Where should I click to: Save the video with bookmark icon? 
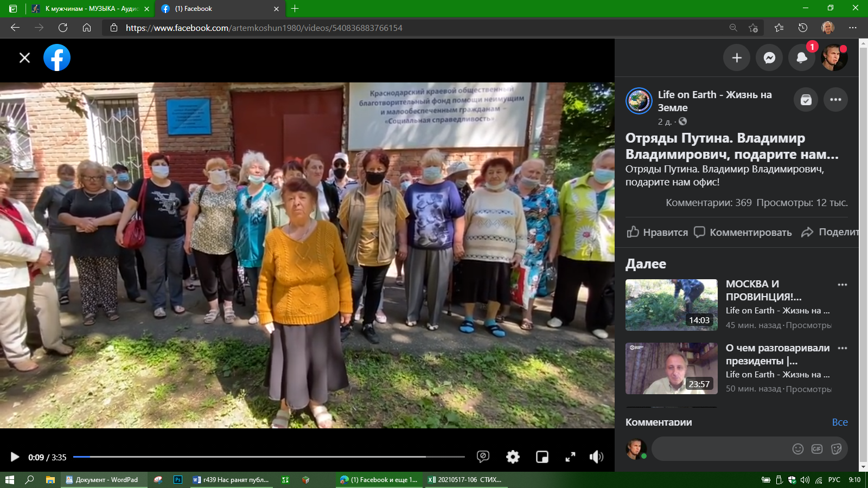(806, 100)
